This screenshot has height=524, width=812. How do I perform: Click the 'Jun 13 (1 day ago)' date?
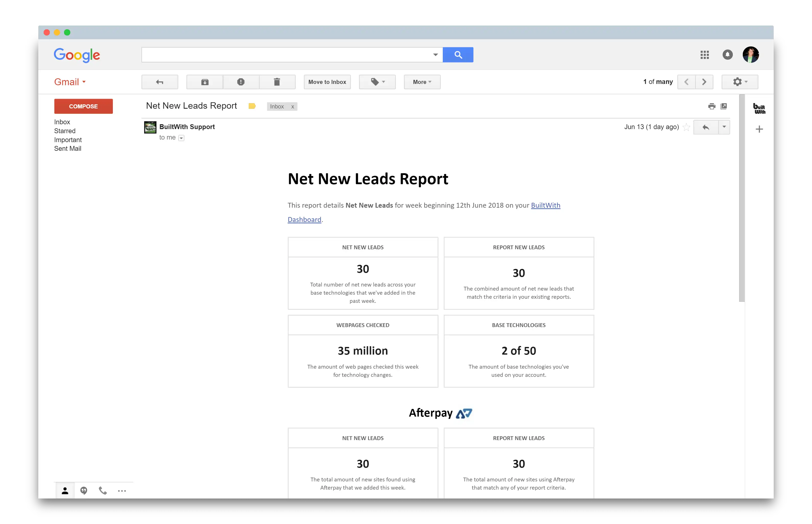pyautogui.click(x=651, y=127)
